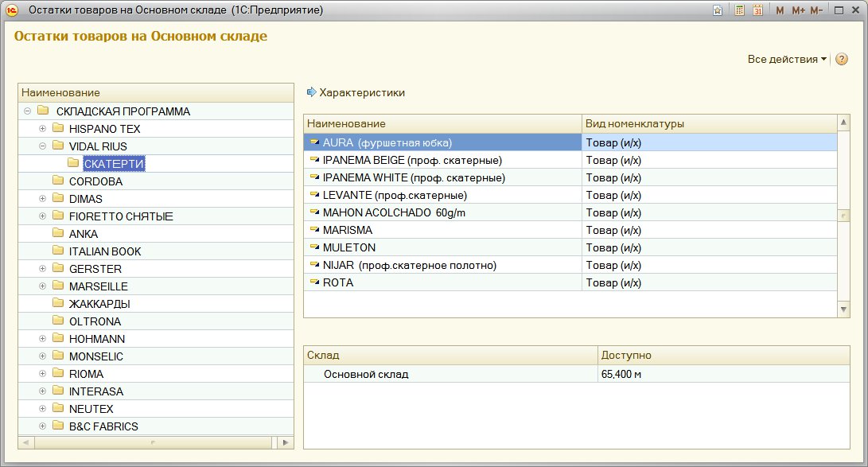Expand the INTERASA folder

tap(42, 391)
